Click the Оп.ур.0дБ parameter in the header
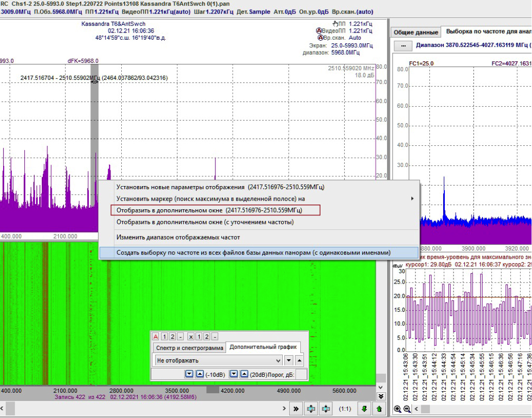 tap(314, 12)
